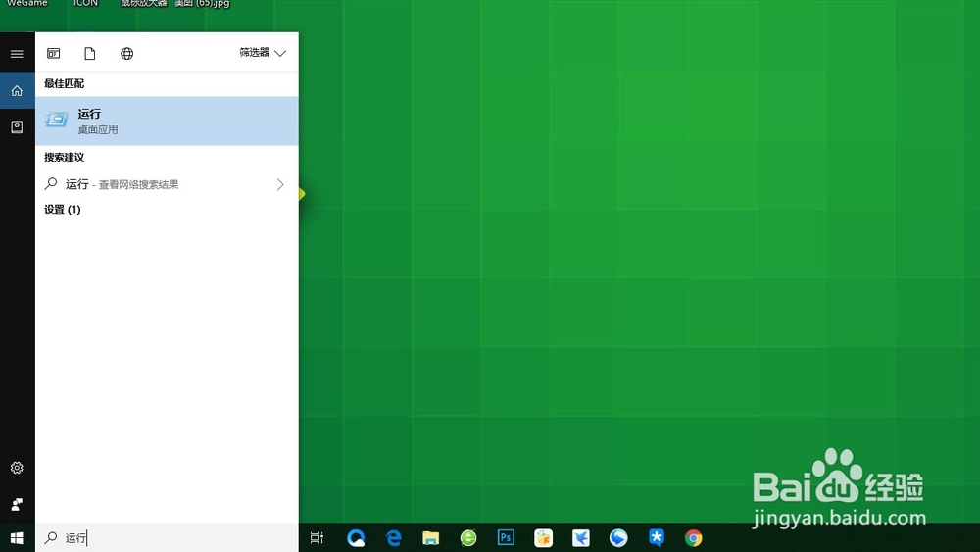The height and width of the screenshot is (552, 980).
Task: Filter search results by documents icon
Action: tap(90, 53)
